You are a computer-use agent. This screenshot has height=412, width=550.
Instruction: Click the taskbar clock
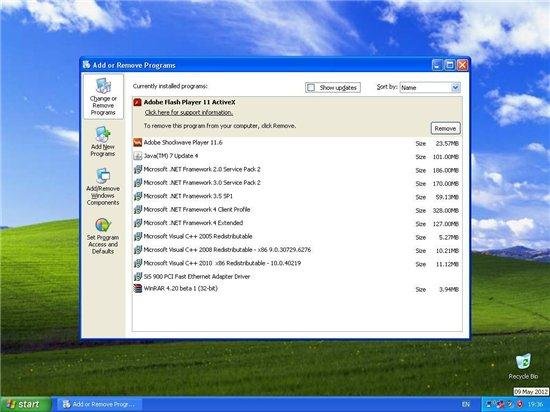[x=535, y=404]
